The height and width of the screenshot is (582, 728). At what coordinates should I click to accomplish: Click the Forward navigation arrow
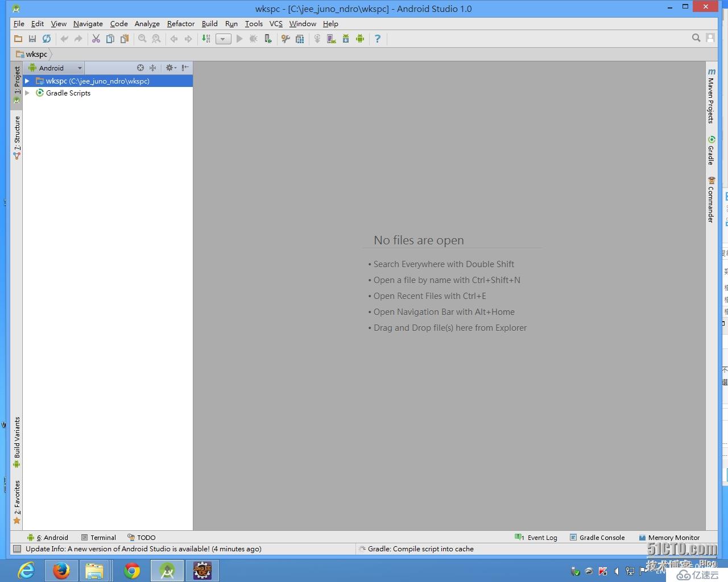coord(188,39)
